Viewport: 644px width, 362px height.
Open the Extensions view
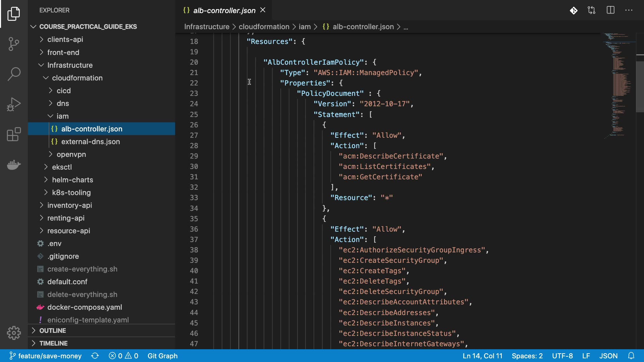tap(14, 134)
